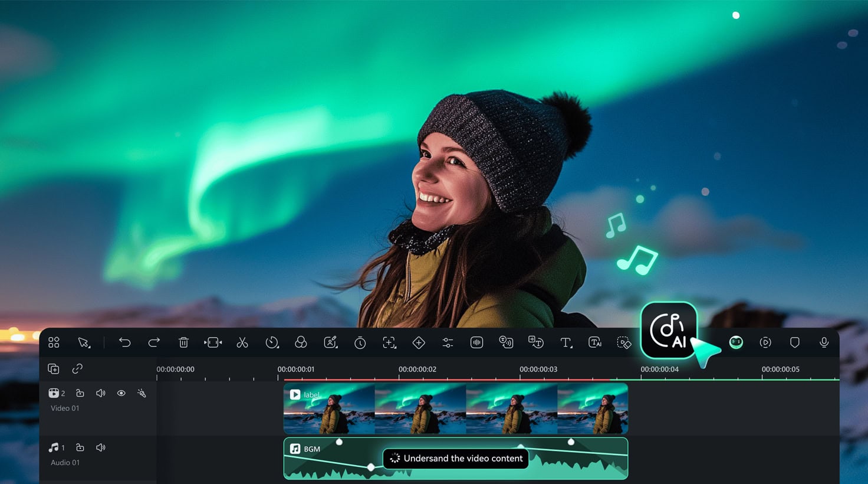The width and height of the screenshot is (868, 484).
Task: Click the keyframe diamond icon
Action: pyautogui.click(x=419, y=342)
